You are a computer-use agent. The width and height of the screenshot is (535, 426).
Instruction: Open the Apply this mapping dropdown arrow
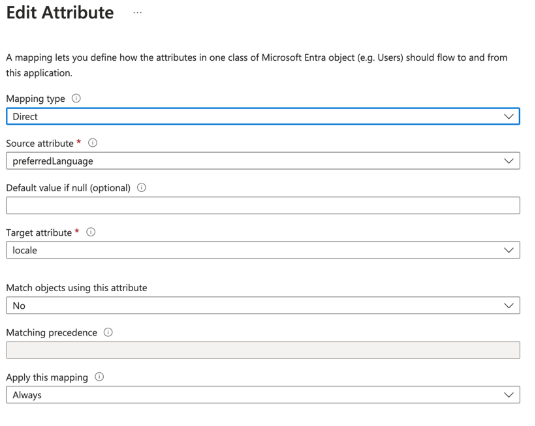(x=509, y=395)
